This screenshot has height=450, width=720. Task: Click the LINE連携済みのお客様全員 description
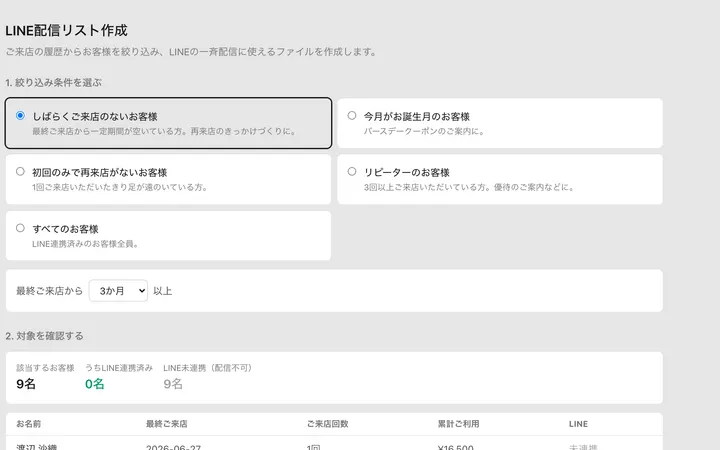(x=85, y=244)
